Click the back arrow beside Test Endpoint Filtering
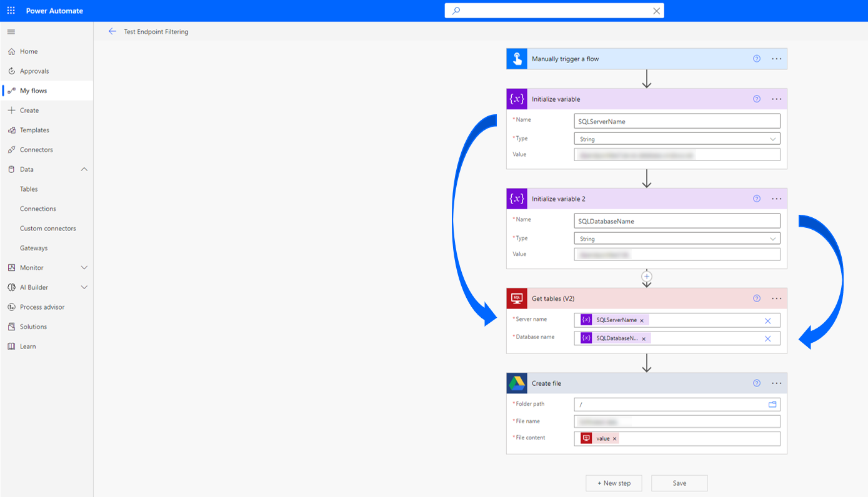The width and height of the screenshot is (868, 497). pyautogui.click(x=112, y=31)
